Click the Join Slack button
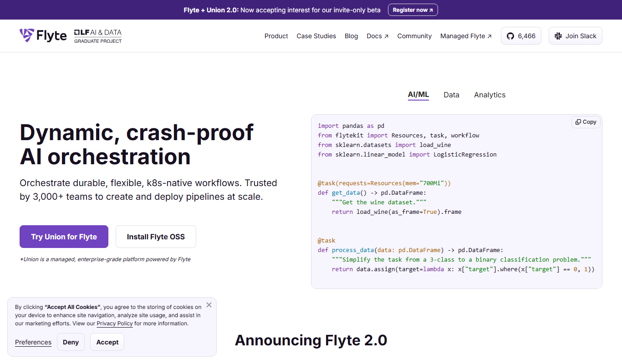 pos(576,36)
